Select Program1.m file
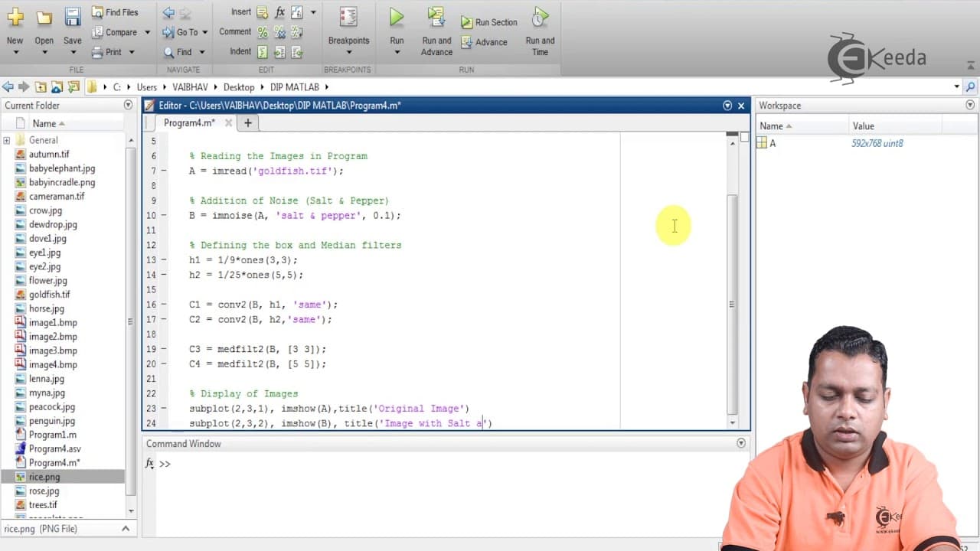 pos(52,435)
